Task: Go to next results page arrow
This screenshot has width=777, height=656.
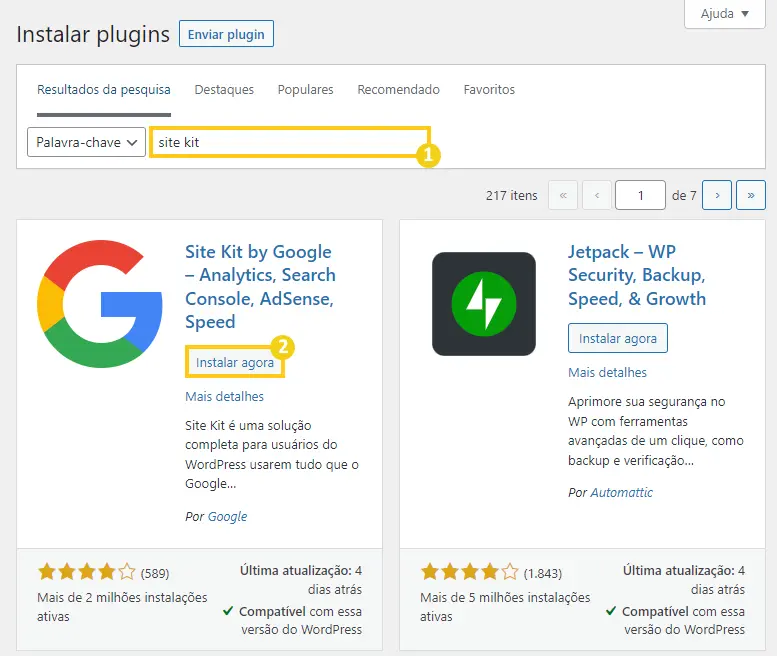Action: tap(717, 195)
